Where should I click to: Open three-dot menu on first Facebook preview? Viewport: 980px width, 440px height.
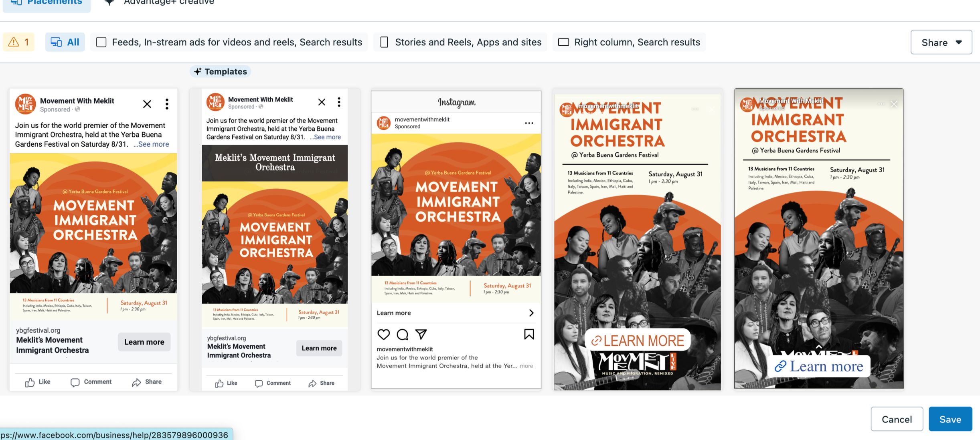pyautogui.click(x=167, y=104)
